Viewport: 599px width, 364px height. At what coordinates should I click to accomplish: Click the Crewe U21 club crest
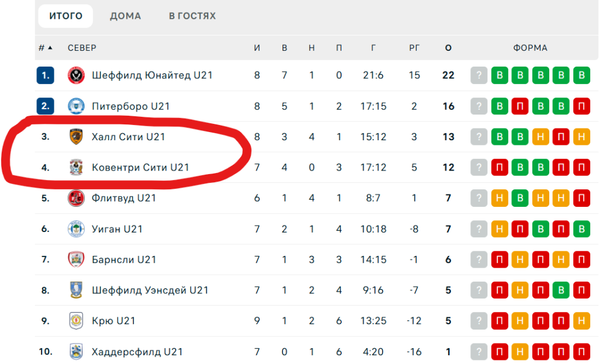76,321
